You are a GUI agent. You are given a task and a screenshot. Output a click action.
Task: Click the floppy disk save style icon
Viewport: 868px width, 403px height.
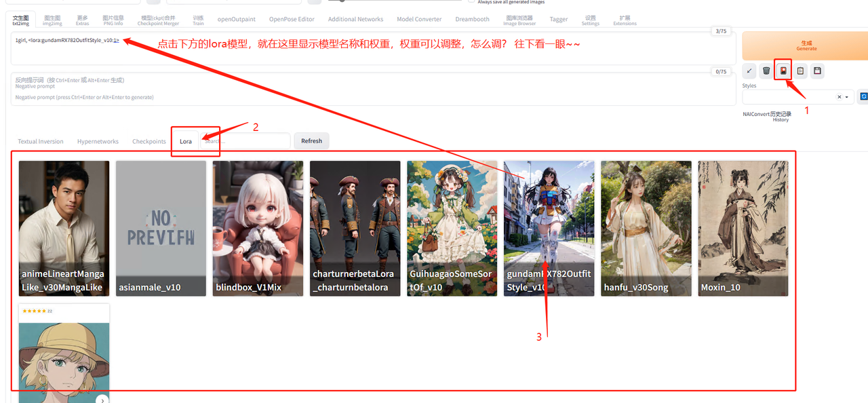pos(817,71)
